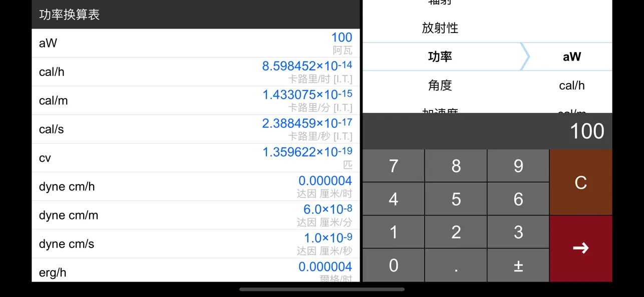Image resolution: width=644 pixels, height=297 pixels.
Task: Expand the 功率 category chevron
Action: [524, 56]
